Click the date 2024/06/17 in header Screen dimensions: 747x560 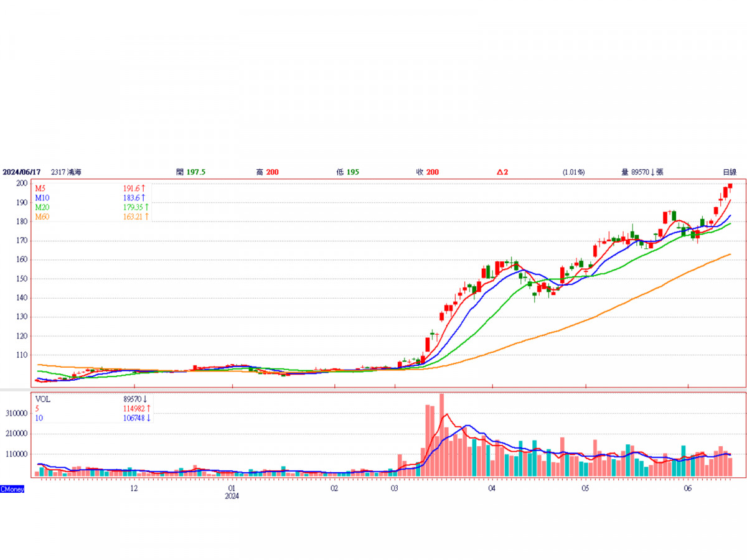click(21, 172)
